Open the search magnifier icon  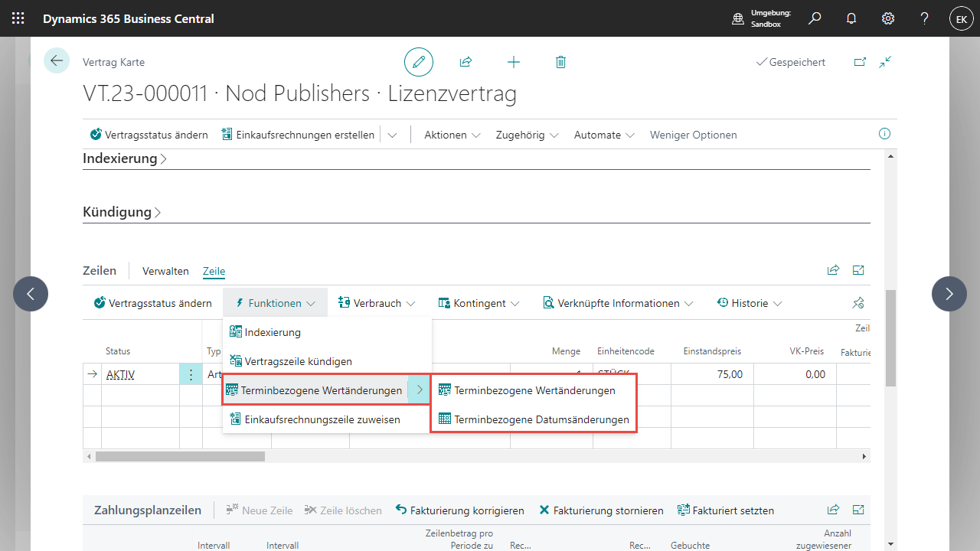pos(815,18)
